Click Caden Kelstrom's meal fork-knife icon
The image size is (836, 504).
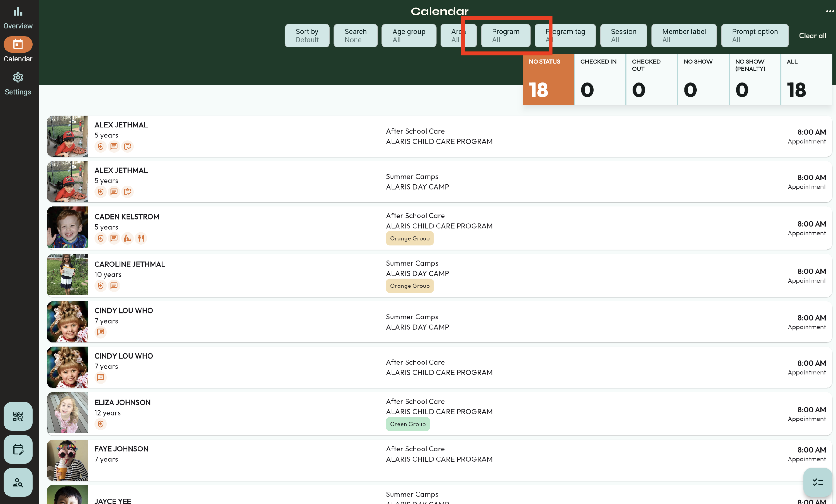pyautogui.click(x=141, y=238)
